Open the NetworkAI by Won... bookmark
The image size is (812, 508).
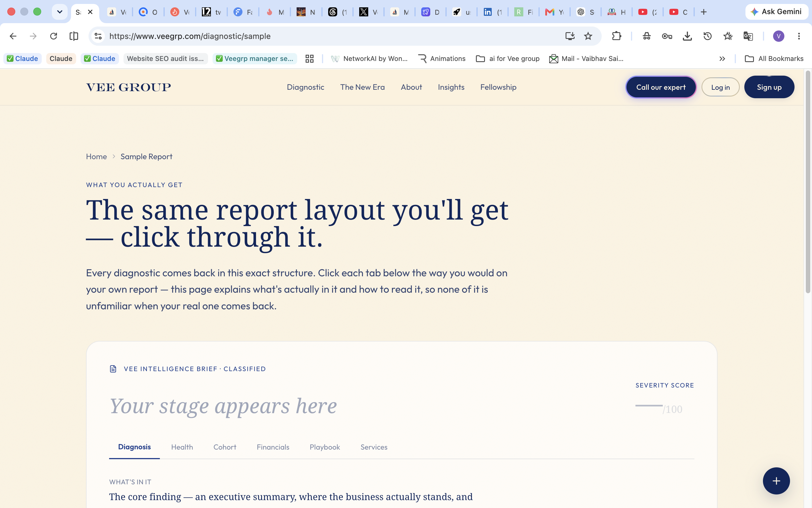coord(369,58)
